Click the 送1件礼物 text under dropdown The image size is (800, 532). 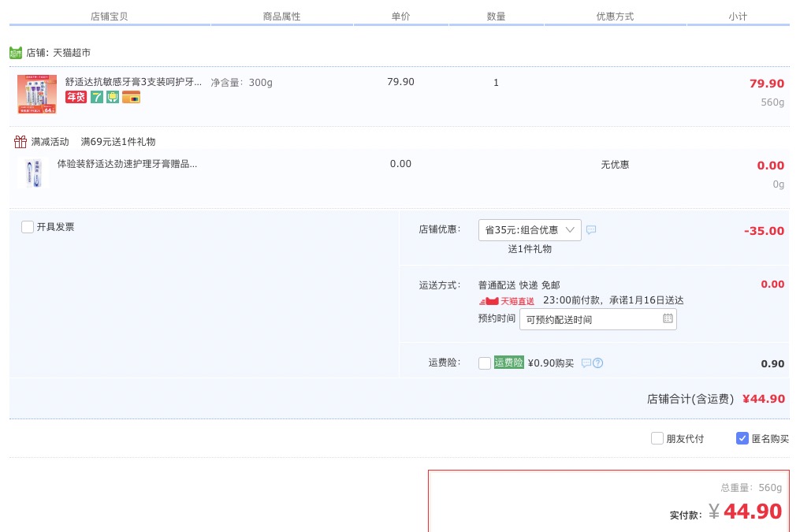click(x=530, y=249)
